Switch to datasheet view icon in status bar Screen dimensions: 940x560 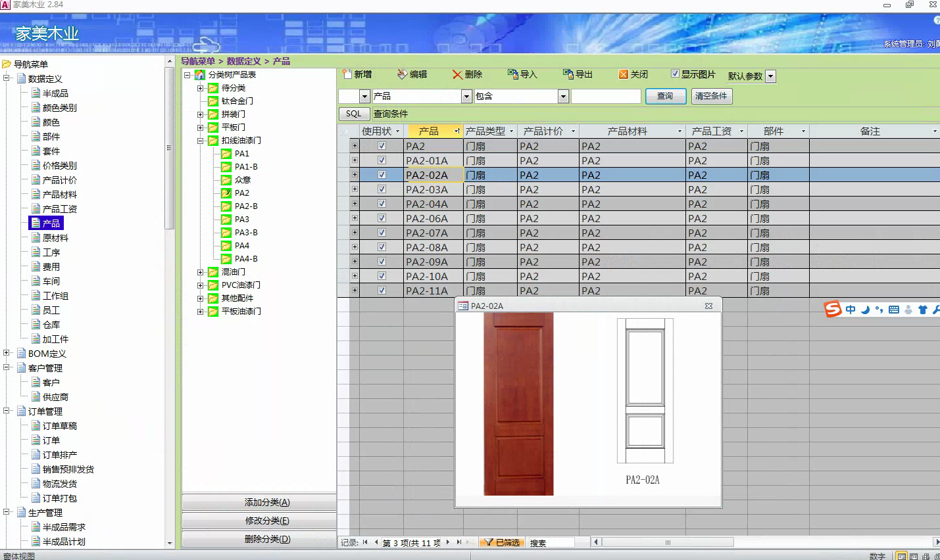(x=914, y=556)
